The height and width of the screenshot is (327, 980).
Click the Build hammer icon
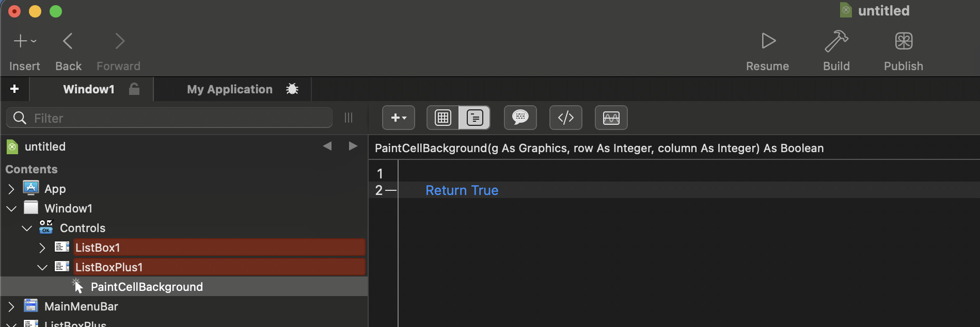tap(836, 41)
